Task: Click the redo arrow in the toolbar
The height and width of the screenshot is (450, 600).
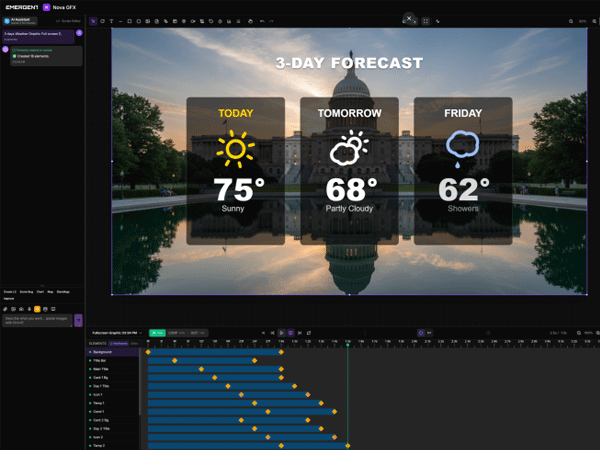Action: pyautogui.click(x=272, y=20)
